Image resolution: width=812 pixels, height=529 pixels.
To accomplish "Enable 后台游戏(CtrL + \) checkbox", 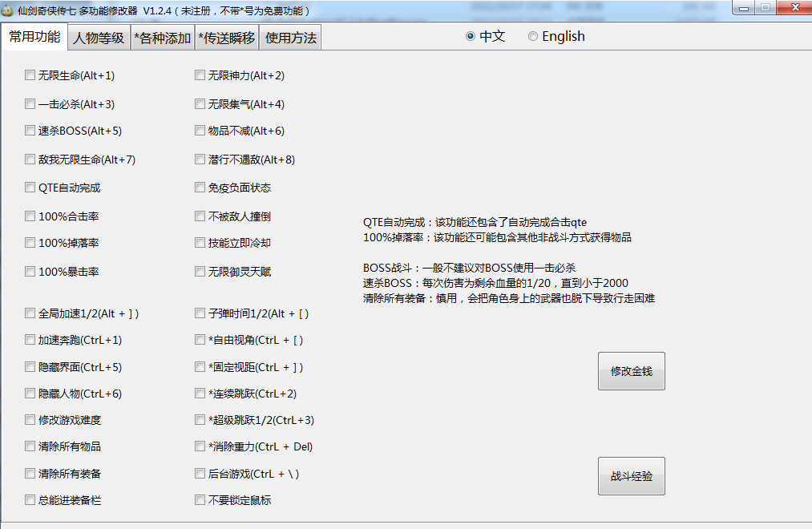I will (200, 474).
